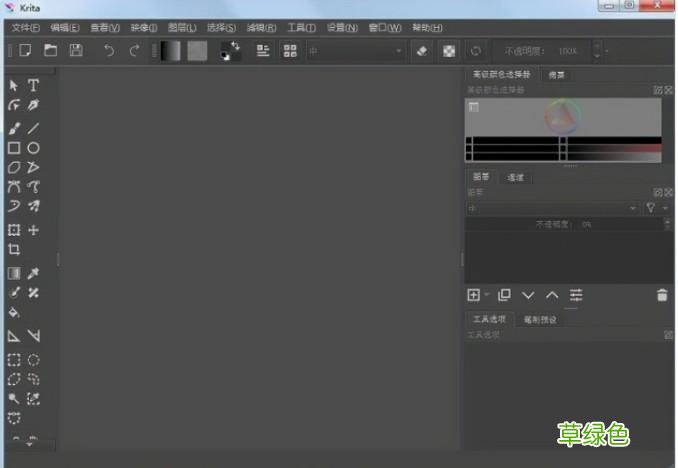
Task: Select the Fill bucket tool
Action: (14, 312)
